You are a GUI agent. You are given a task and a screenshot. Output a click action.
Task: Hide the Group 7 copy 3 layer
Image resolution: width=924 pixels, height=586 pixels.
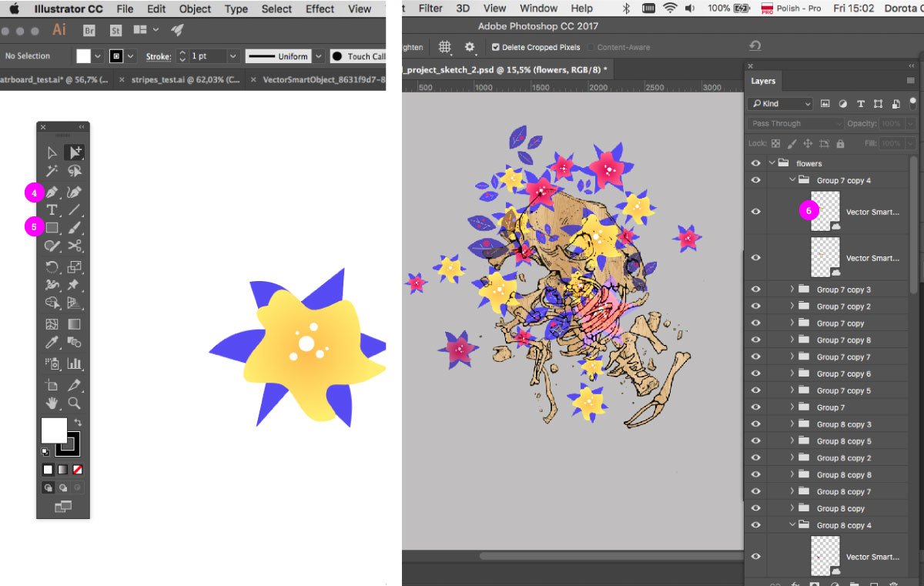[755, 289]
